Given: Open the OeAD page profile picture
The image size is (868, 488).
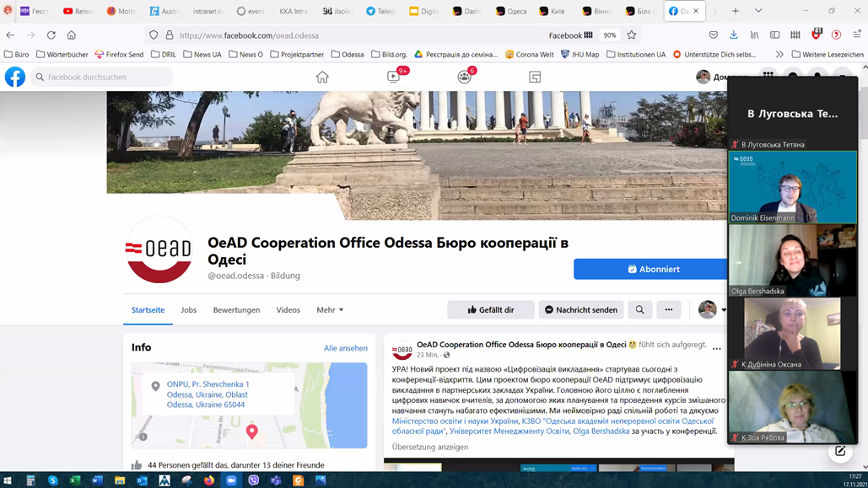Looking at the screenshot, I should pyautogui.click(x=159, y=249).
